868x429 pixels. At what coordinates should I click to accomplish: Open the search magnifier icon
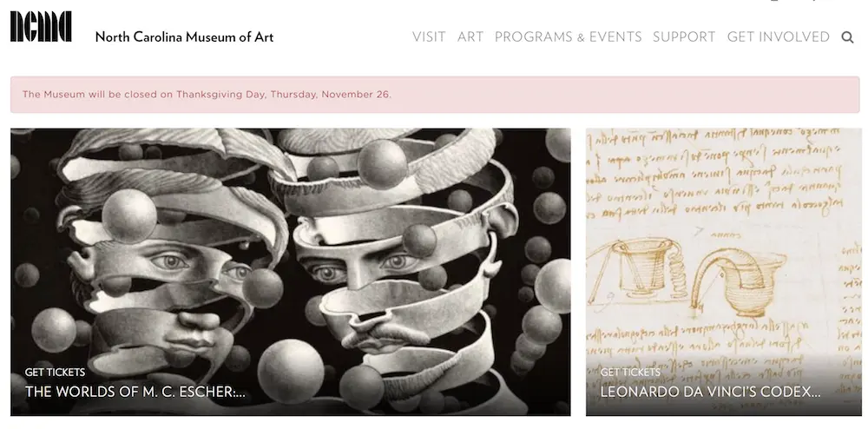pos(848,37)
